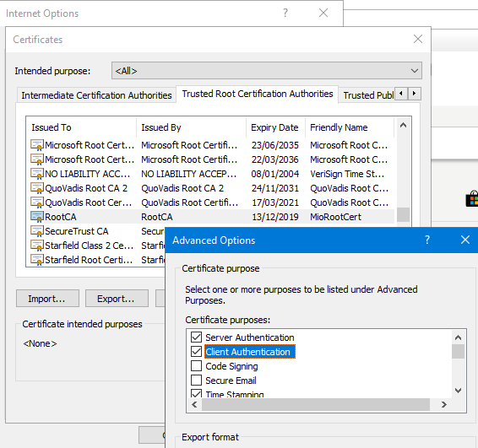
Task: Enable the Code Signing checkbox
Action: [x=196, y=366]
